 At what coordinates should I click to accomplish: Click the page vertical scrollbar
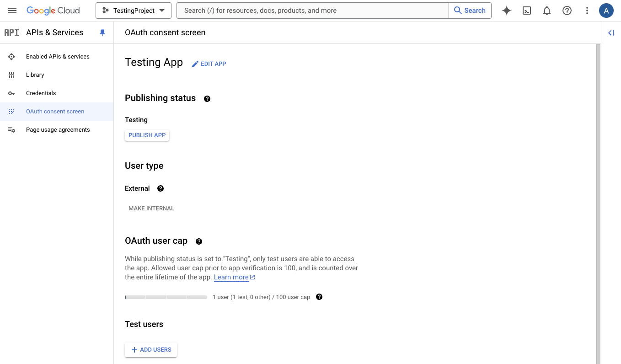[x=598, y=204]
